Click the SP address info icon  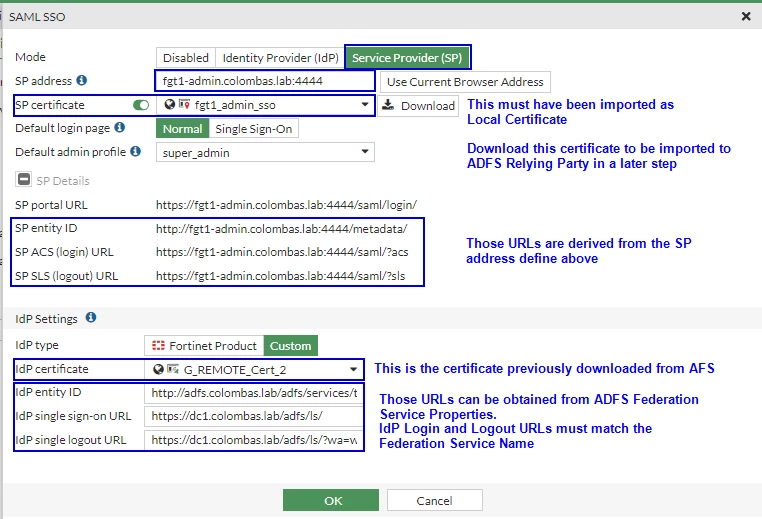pyautogui.click(x=82, y=80)
